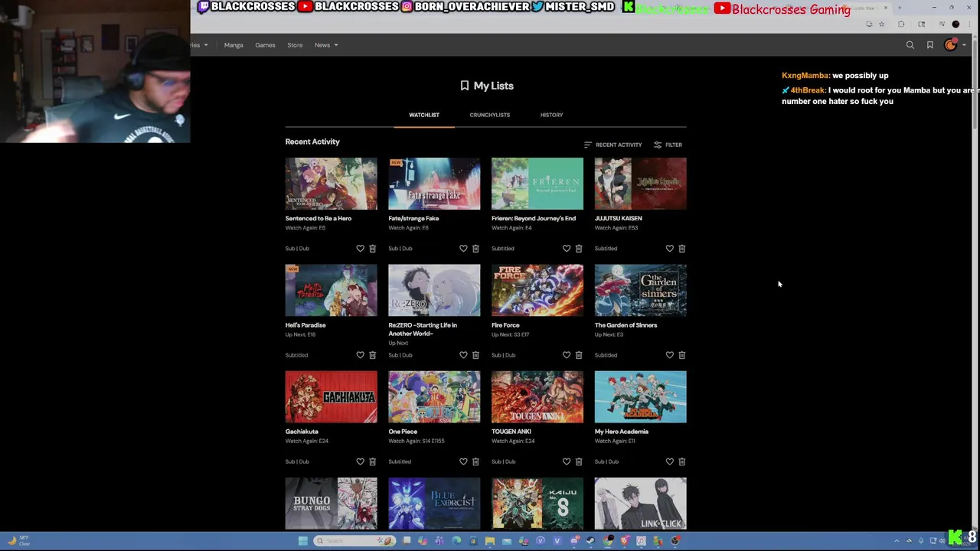This screenshot has width=980, height=551.
Task: Show hidden system tray icons
Action: coord(897,541)
